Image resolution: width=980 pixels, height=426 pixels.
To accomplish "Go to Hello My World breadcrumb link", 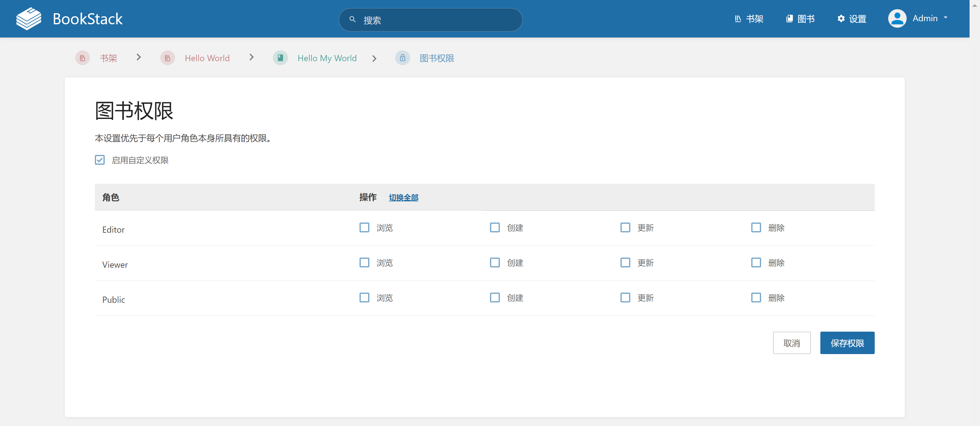I will pos(327,58).
